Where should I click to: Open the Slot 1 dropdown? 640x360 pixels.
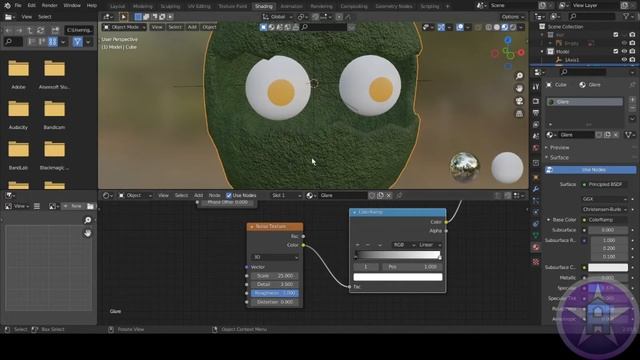click(286, 196)
